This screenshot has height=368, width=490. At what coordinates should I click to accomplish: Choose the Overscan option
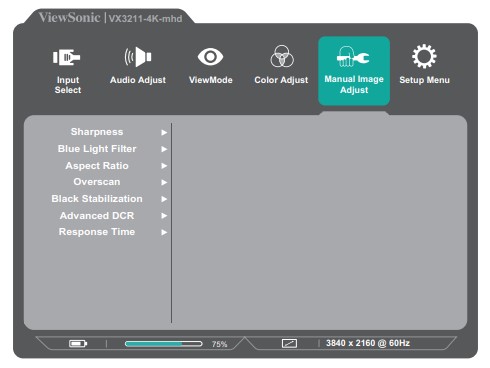tap(97, 182)
